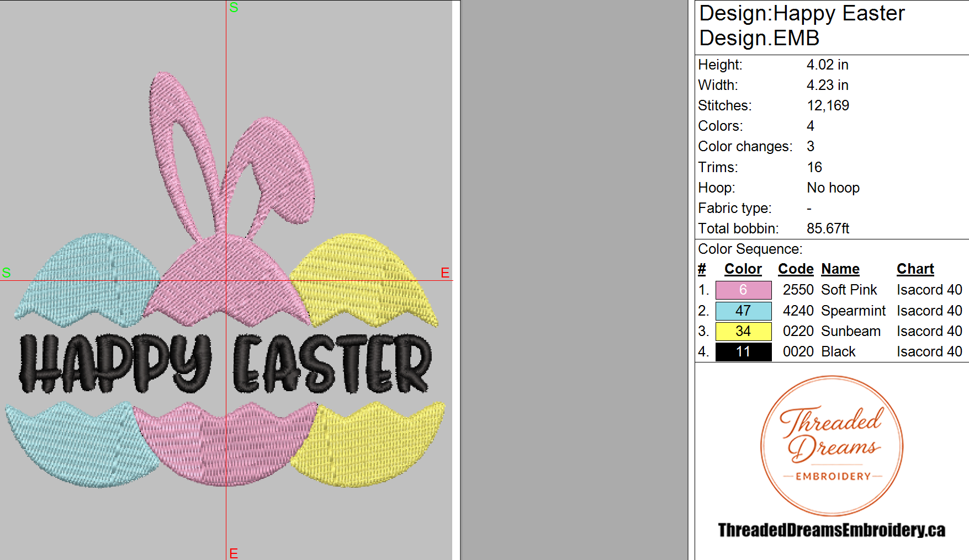Viewport: 969px width, 560px height.
Task: Click the Chart column header
Action: [x=915, y=269]
